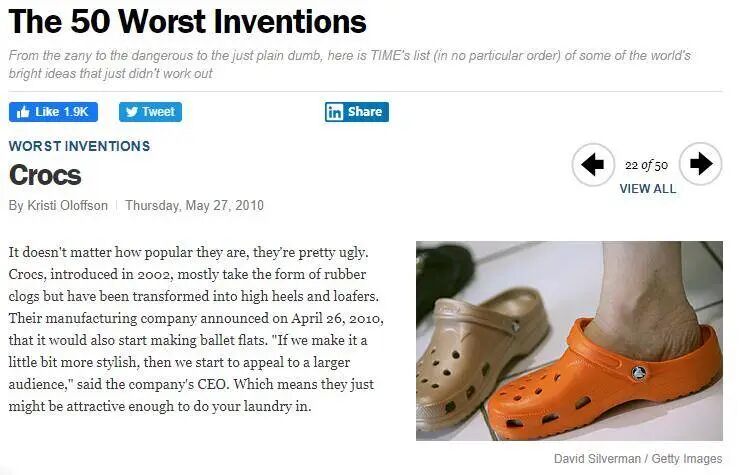
Task: Go to previous invention with left arrow
Action: point(593,164)
